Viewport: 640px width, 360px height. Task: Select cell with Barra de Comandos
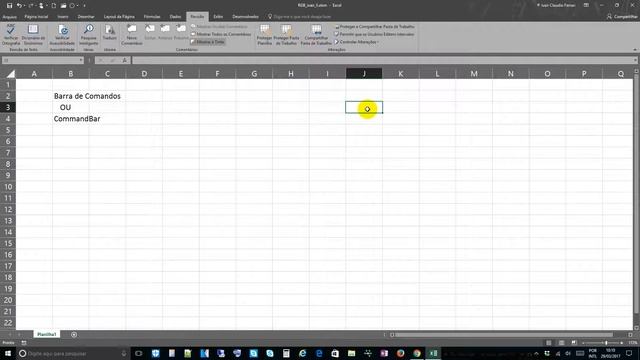pyautogui.click(x=71, y=96)
